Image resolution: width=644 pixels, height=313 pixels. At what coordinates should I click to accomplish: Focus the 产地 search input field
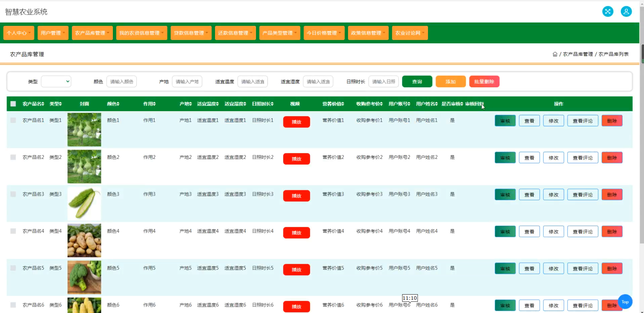click(x=187, y=81)
